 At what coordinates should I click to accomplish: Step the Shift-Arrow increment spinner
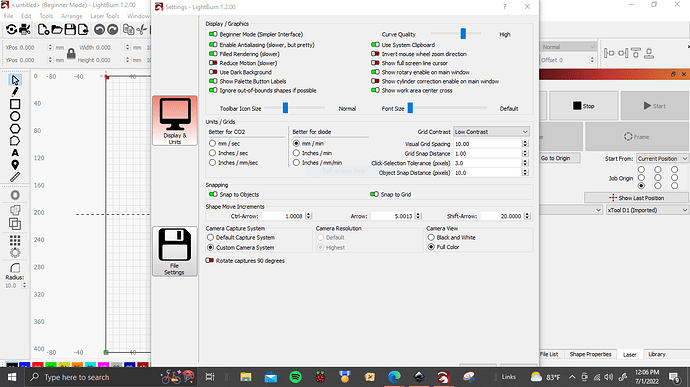click(x=527, y=216)
